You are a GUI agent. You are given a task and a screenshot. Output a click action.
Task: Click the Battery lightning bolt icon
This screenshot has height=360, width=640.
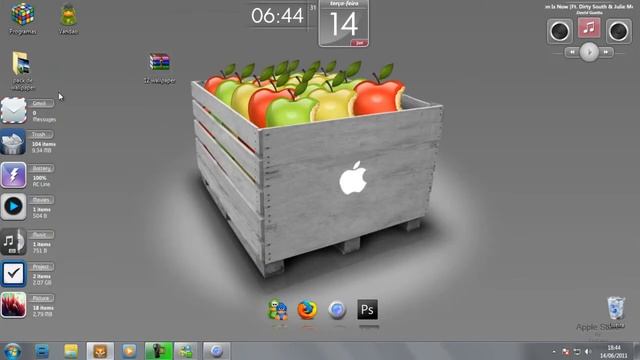tap(13, 175)
